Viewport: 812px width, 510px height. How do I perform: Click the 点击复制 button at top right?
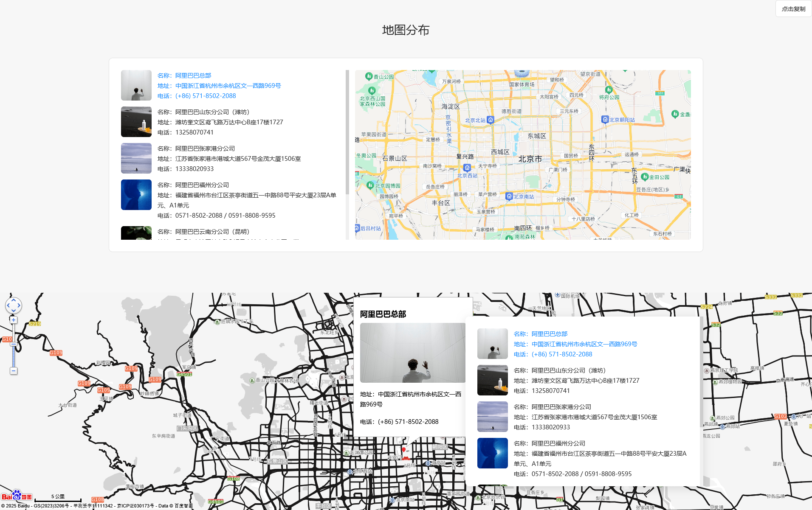coord(793,8)
